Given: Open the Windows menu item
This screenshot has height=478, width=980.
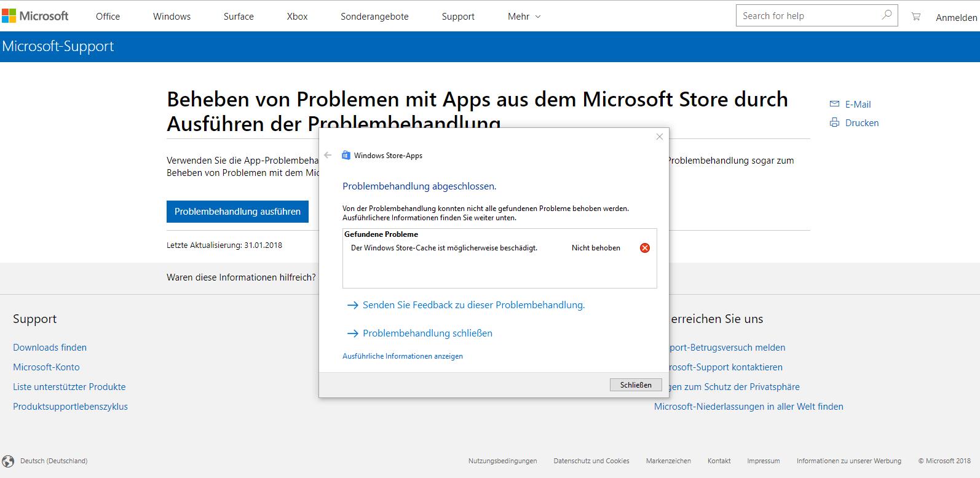Looking at the screenshot, I should (172, 17).
